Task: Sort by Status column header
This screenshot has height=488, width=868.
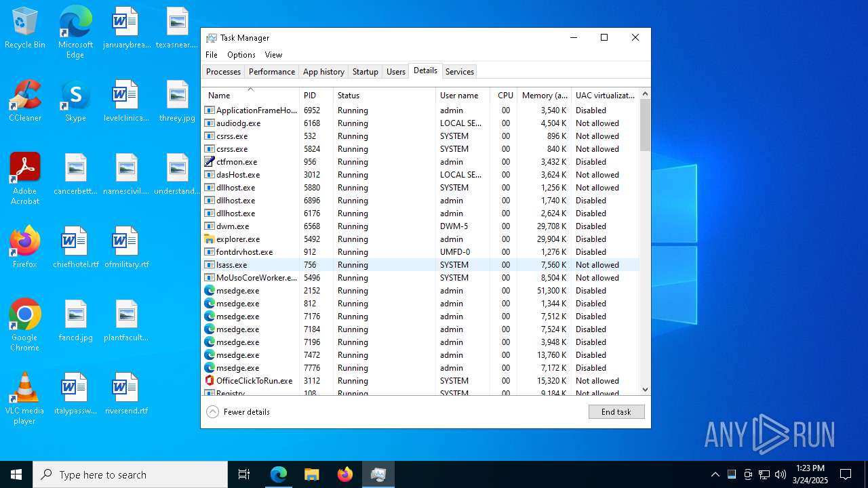Action: click(x=384, y=96)
